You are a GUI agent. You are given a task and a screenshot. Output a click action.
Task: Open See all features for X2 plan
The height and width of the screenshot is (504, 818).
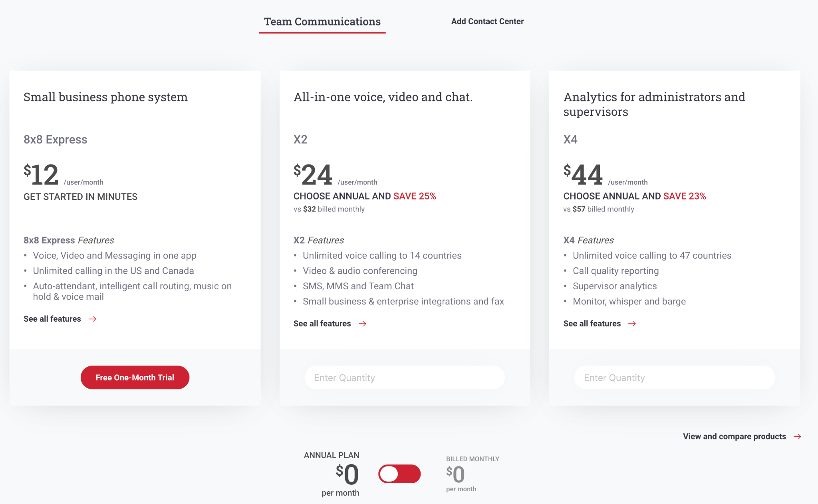(x=322, y=324)
